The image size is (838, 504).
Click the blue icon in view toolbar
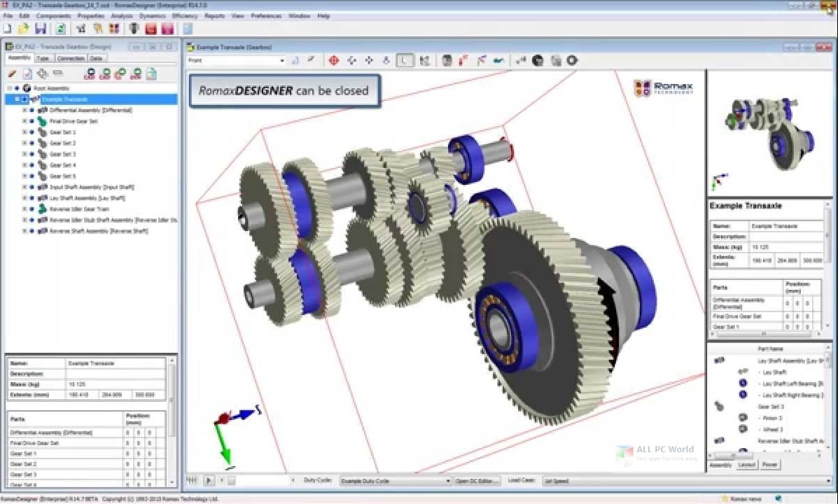(x=498, y=60)
